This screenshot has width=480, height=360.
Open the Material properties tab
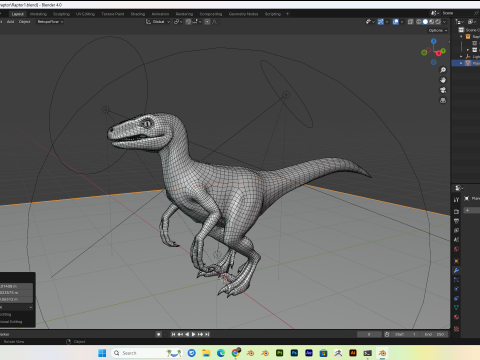coord(456,317)
